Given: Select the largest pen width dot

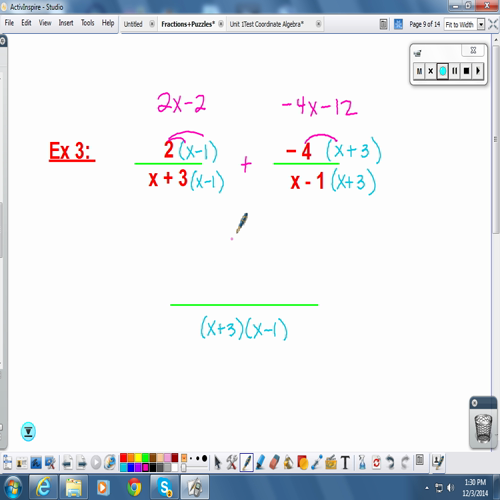Looking at the screenshot, I should [204, 458].
